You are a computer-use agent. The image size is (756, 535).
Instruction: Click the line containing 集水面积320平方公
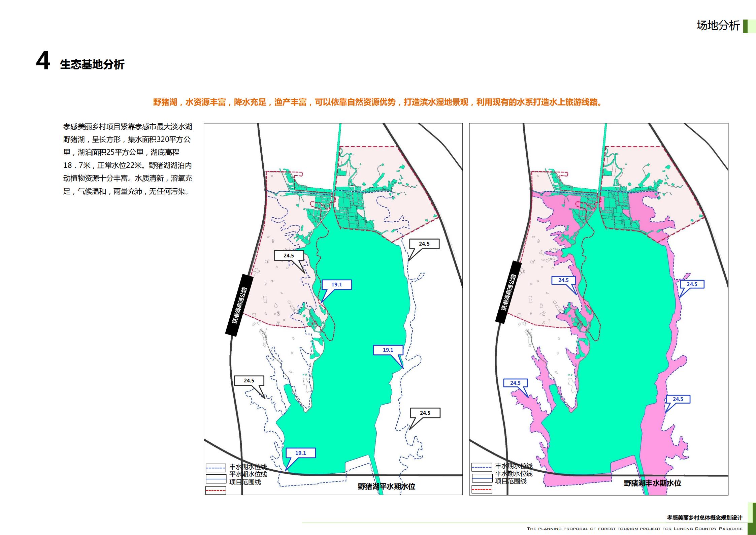[x=128, y=139]
